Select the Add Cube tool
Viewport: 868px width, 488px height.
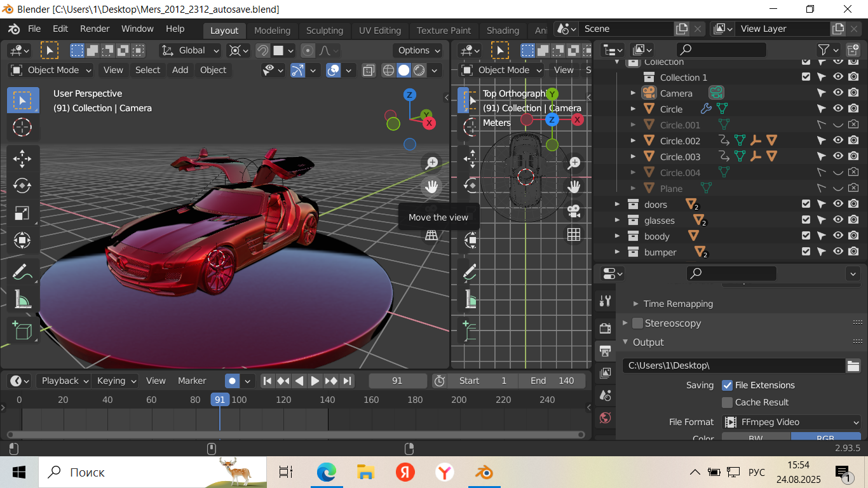(x=22, y=330)
